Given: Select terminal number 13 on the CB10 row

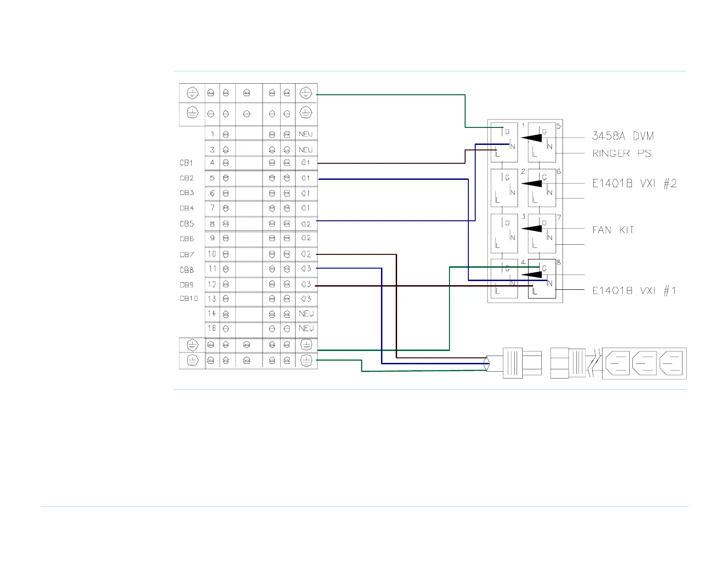Looking at the screenshot, I should point(211,299).
